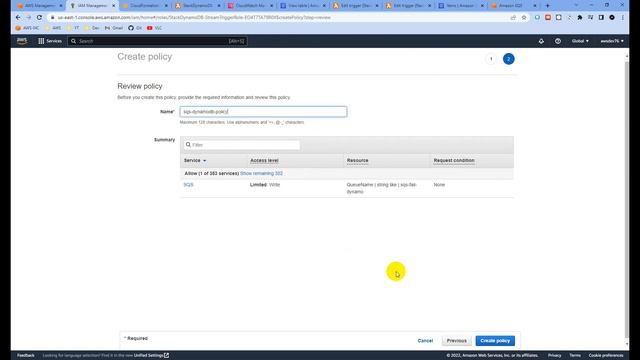Open the Services grid menu
Screen dimensions: 640x360
coord(50,41)
